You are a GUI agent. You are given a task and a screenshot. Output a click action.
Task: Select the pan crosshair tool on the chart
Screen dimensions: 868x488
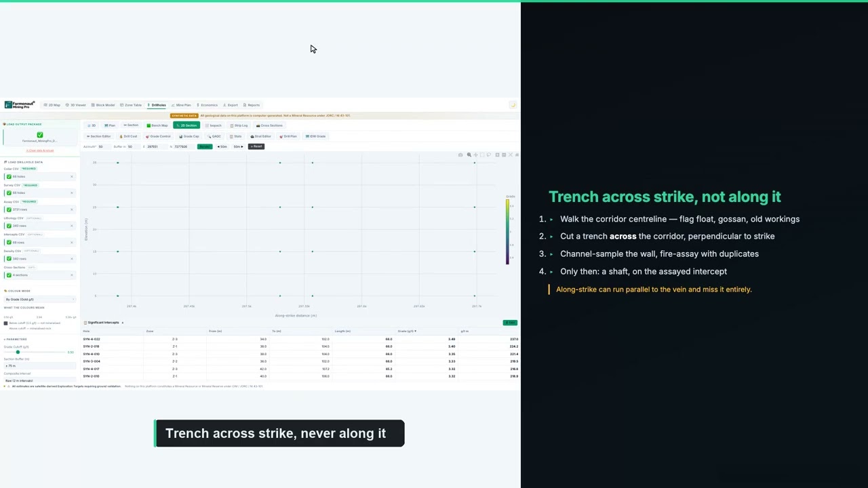(x=475, y=155)
